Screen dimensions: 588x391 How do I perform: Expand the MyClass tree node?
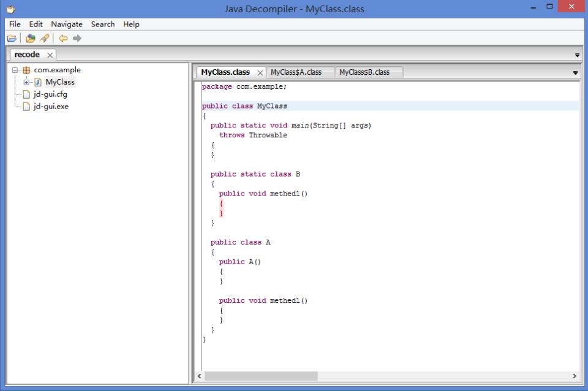pos(26,82)
